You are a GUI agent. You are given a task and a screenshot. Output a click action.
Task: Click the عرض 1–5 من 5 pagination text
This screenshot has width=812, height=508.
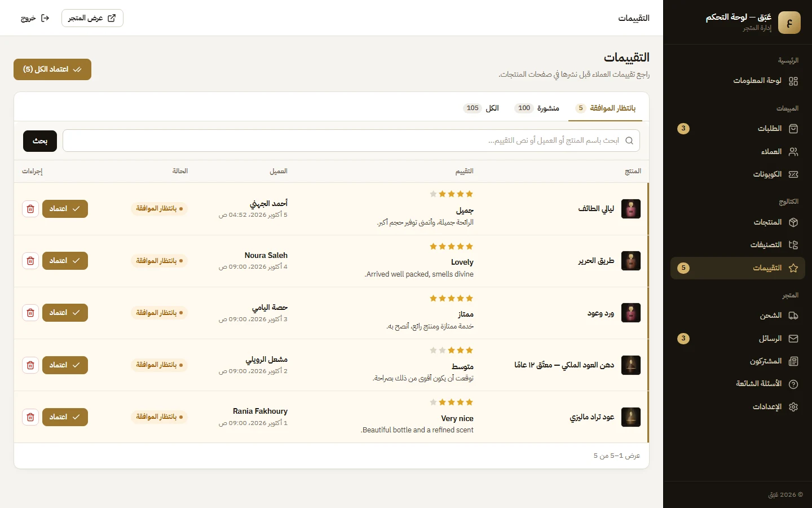[x=617, y=456]
